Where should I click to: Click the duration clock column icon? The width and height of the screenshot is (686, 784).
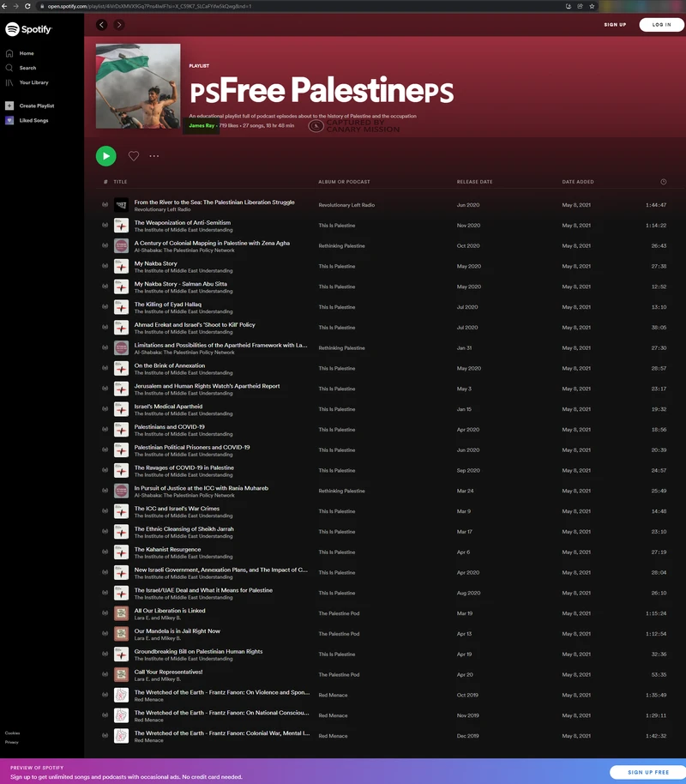coord(664,182)
